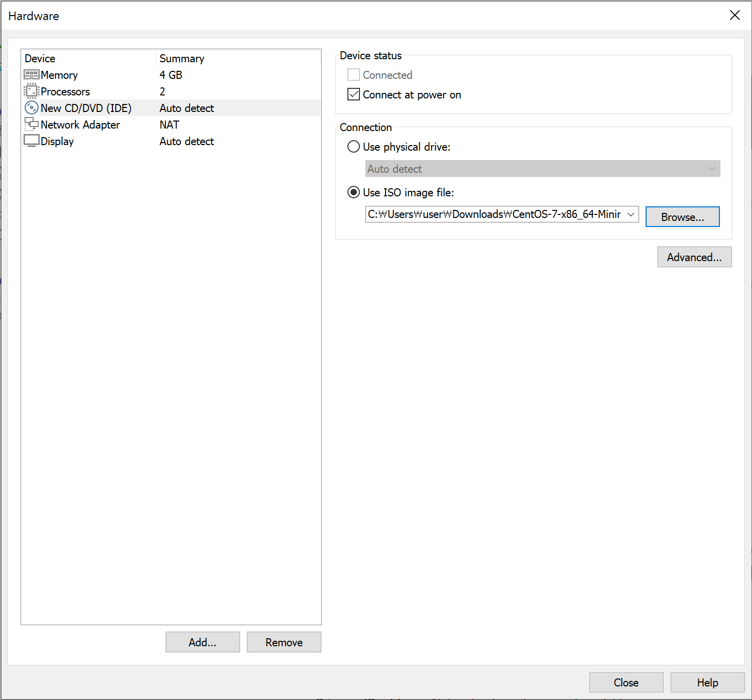Click the Display monitor icon
The height and width of the screenshot is (700, 752).
pos(32,141)
